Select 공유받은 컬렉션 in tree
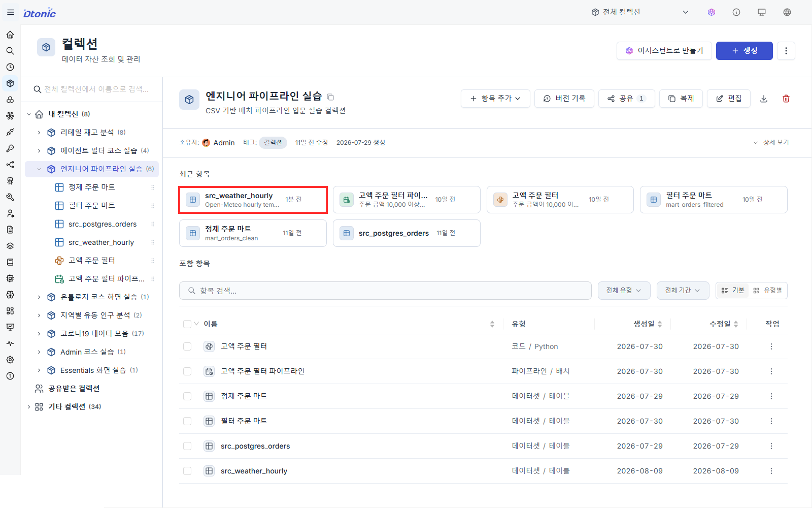This screenshot has height=508, width=812. [74, 389]
